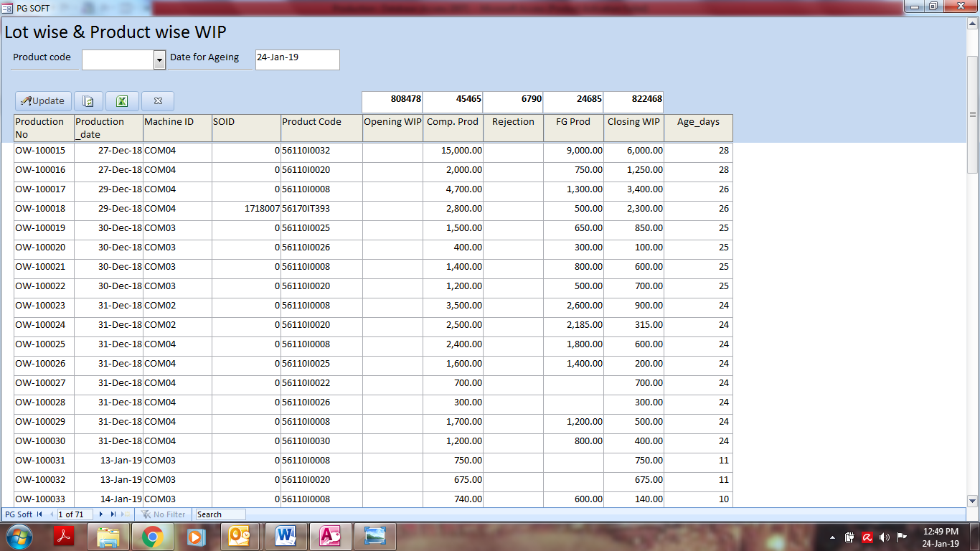Open Google Chrome from the taskbar
This screenshot has width=980, height=551.
[x=152, y=536]
